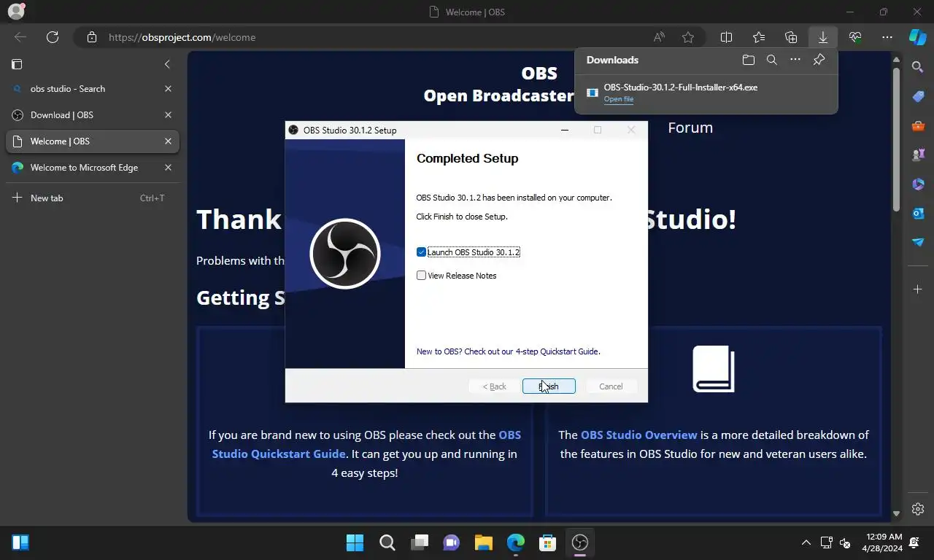The image size is (934, 560).
Task: Click Finish in the OBS setup dialog
Action: [549, 386]
